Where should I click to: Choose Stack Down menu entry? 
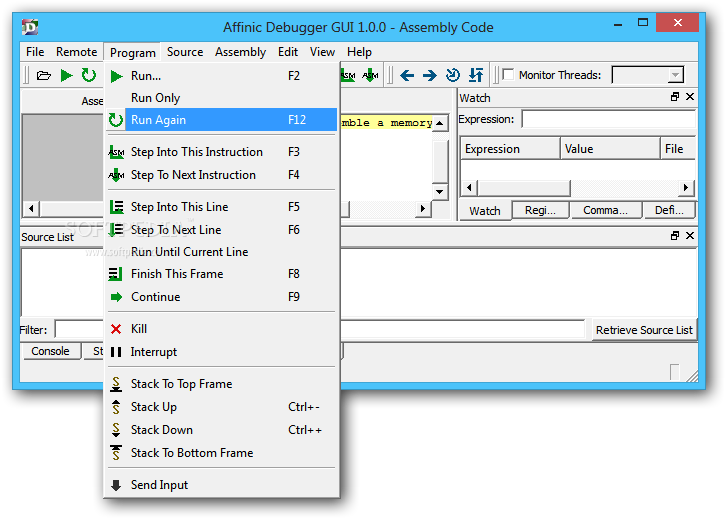click(x=222, y=430)
